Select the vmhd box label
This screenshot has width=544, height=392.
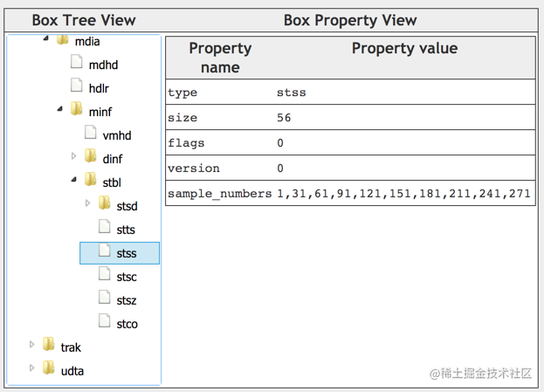point(117,135)
